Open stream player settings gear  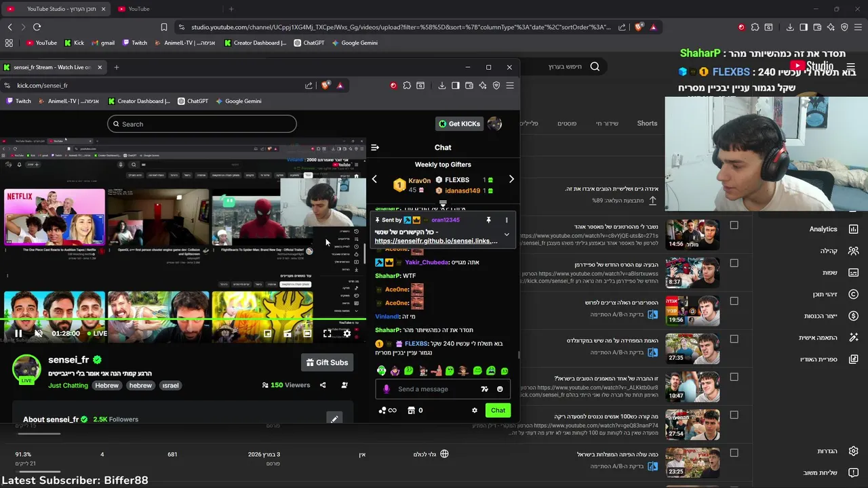pos(347,333)
